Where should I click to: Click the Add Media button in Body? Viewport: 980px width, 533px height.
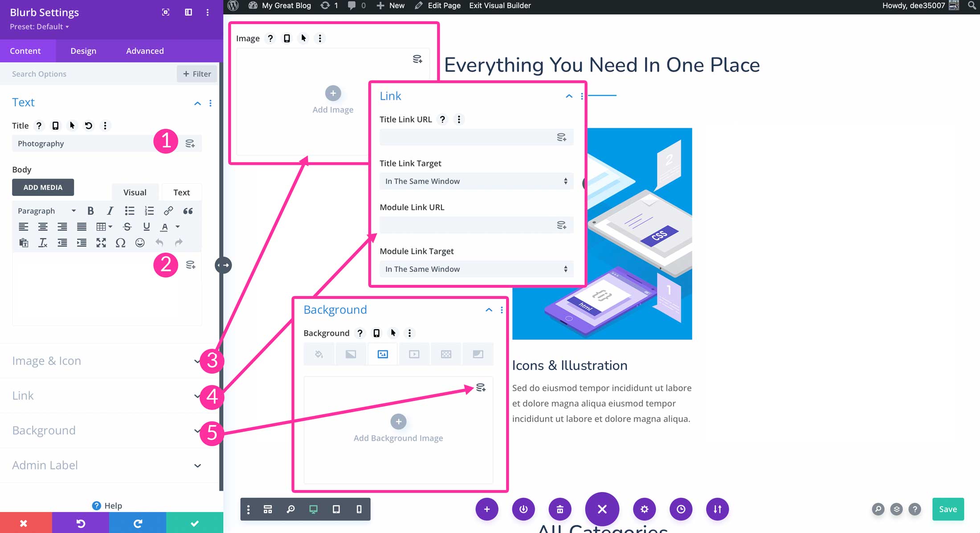[x=43, y=187]
